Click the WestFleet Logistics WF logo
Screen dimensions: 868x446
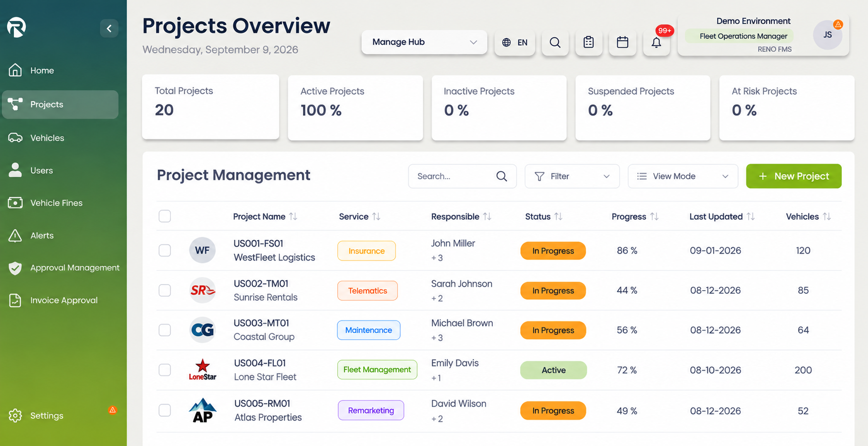(x=202, y=251)
